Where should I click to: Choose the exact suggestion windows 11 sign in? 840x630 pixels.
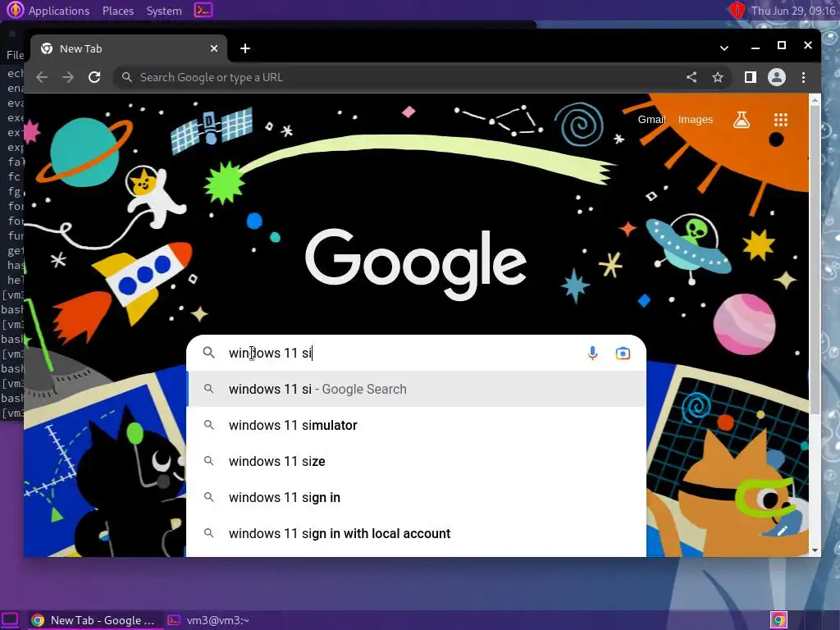(416, 498)
